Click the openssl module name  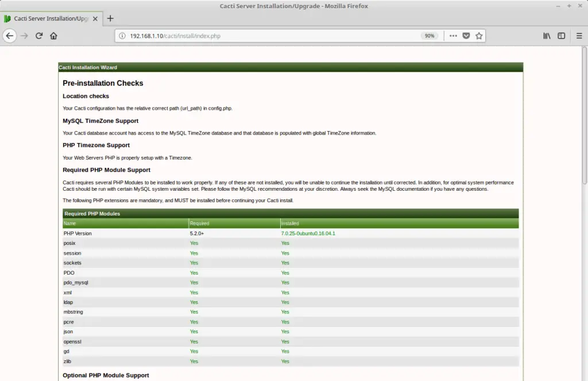pyautogui.click(x=72, y=342)
